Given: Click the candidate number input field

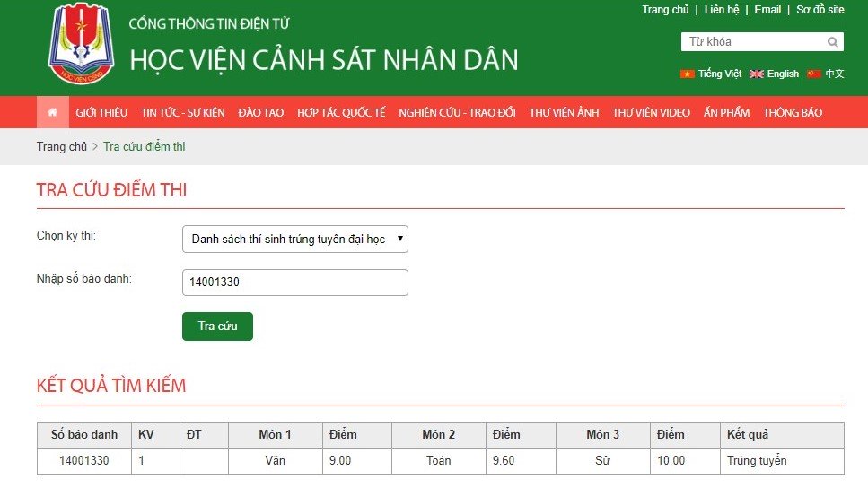Looking at the screenshot, I should (x=294, y=283).
